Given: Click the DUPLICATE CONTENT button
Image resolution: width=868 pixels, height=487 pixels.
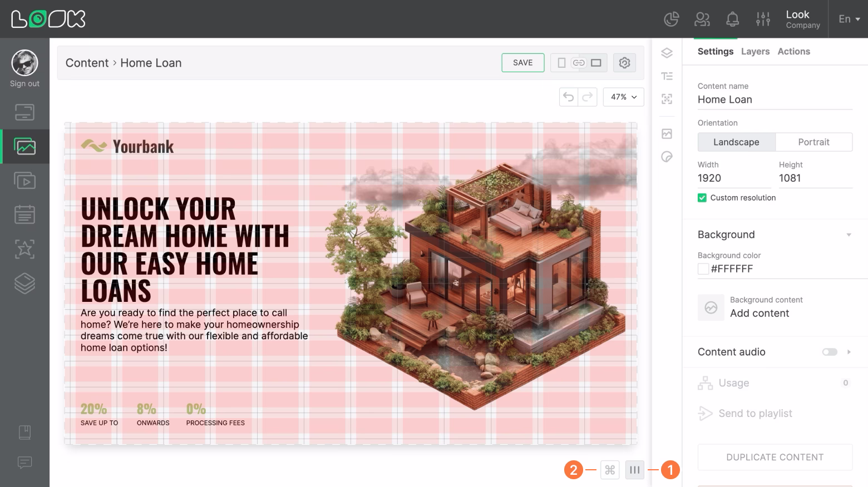Looking at the screenshot, I should coord(775,456).
